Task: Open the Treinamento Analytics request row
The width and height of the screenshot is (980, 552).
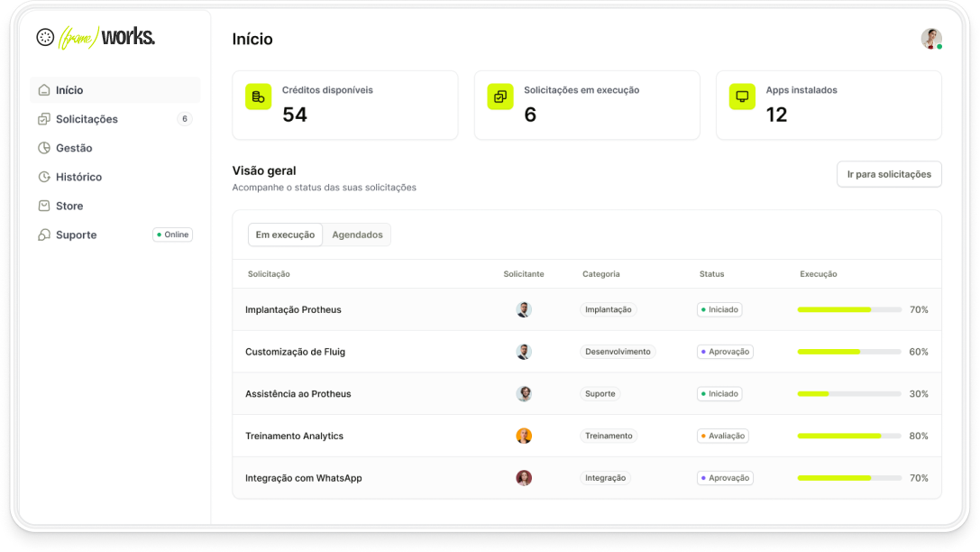Action: 294,436
